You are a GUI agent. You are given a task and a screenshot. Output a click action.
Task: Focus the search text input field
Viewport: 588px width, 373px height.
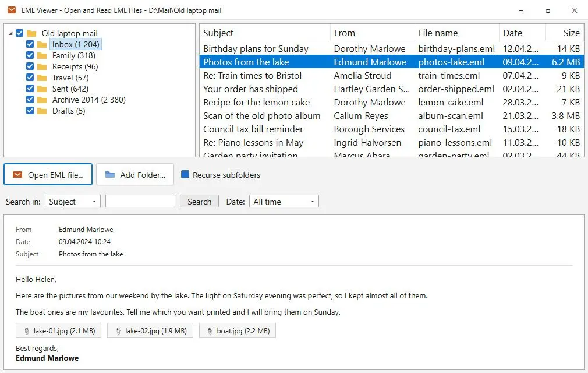[x=140, y=201]
